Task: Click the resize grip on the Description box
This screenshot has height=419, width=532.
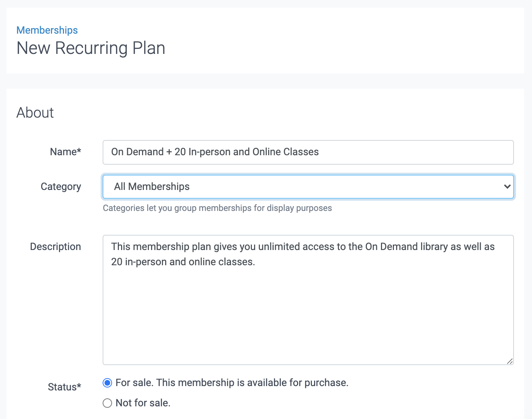Action: tap(510, 361)
